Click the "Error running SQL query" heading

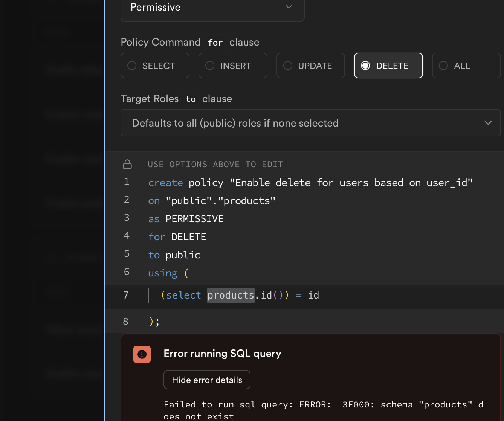tap(222, 354)
